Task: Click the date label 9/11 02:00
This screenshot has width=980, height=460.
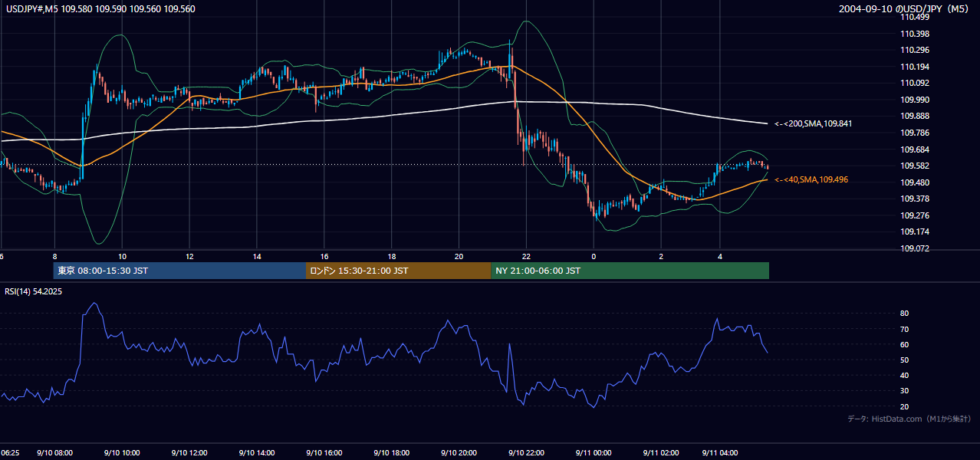Action: pyautogui.click(x=661, y=453)
